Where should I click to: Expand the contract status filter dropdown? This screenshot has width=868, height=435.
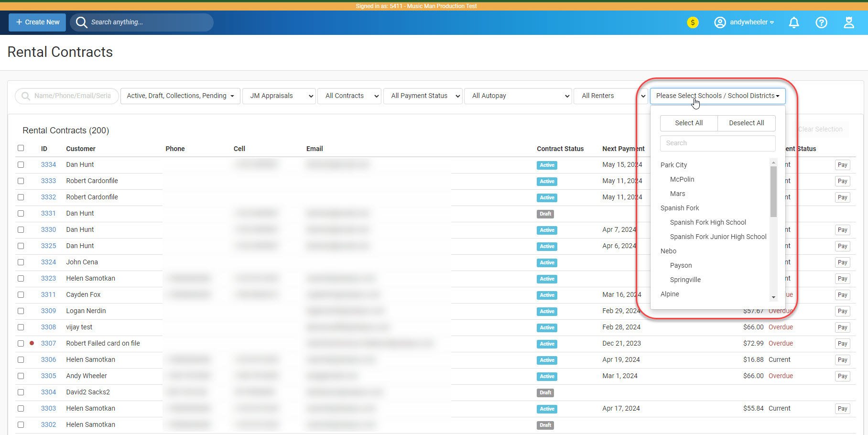180,96
